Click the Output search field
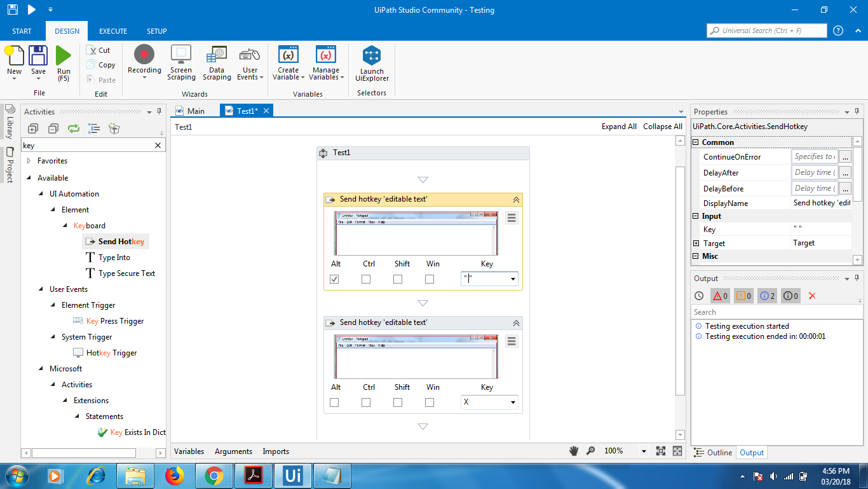The height and width of the screenshot is (489, 868). pos(776,312)
